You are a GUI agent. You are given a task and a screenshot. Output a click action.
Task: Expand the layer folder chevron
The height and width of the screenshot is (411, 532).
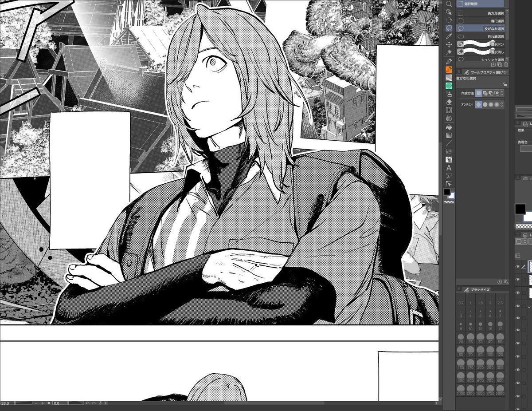pos(529,307)
